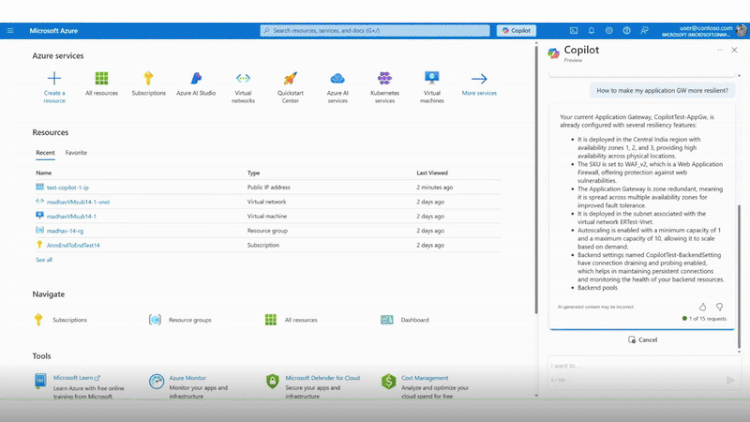
Task: Open test-copilot-1-ip resource link
Action: 68,188
